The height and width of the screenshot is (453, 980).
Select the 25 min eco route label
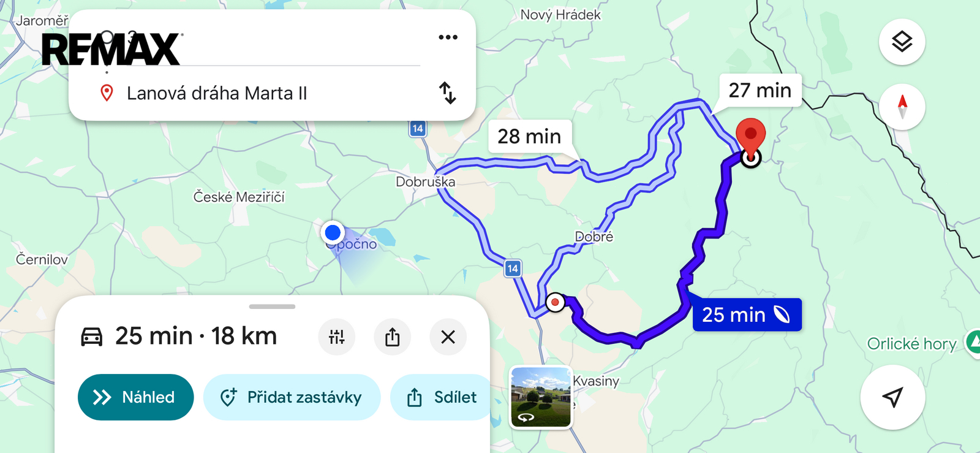point(747,314)
